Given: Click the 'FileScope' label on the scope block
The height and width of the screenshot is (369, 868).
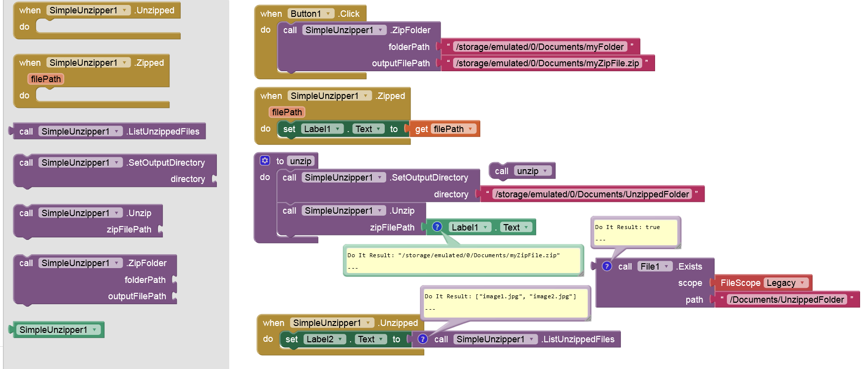Looking at the screenshot, I should (x=740, y=283).
